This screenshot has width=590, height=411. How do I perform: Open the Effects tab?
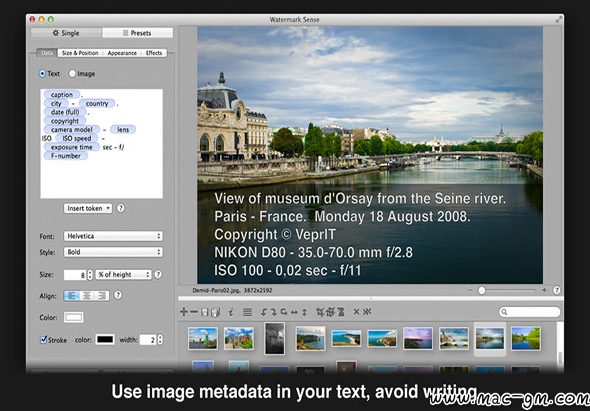[x=154, y=53]
